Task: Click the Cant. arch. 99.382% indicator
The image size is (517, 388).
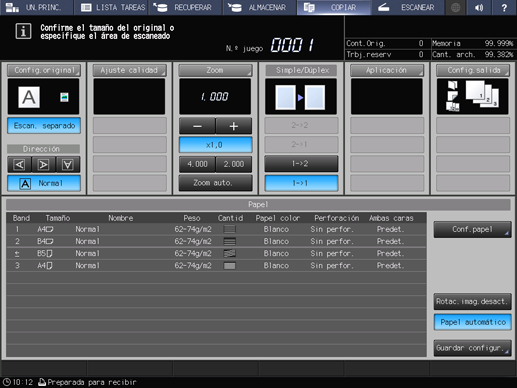Action: coord(472,54)
